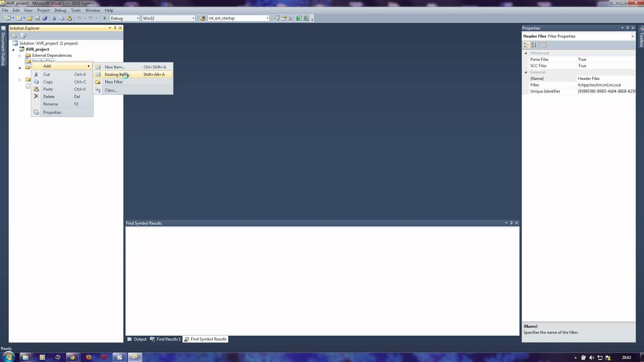Select Cut in the context menu
The image size is (644, 362).
pos(62,74)
